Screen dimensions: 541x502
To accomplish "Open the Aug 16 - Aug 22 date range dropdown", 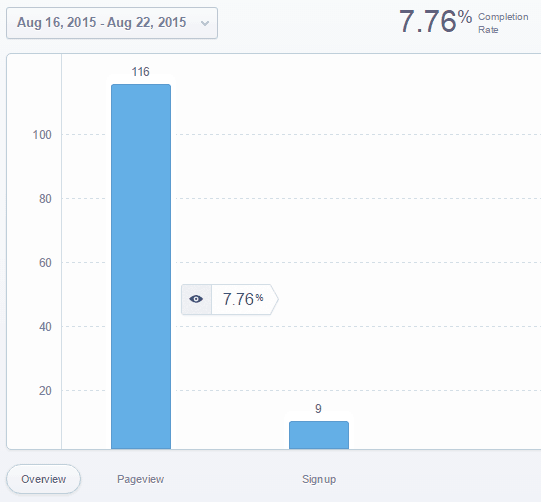I will pos(112,23).
